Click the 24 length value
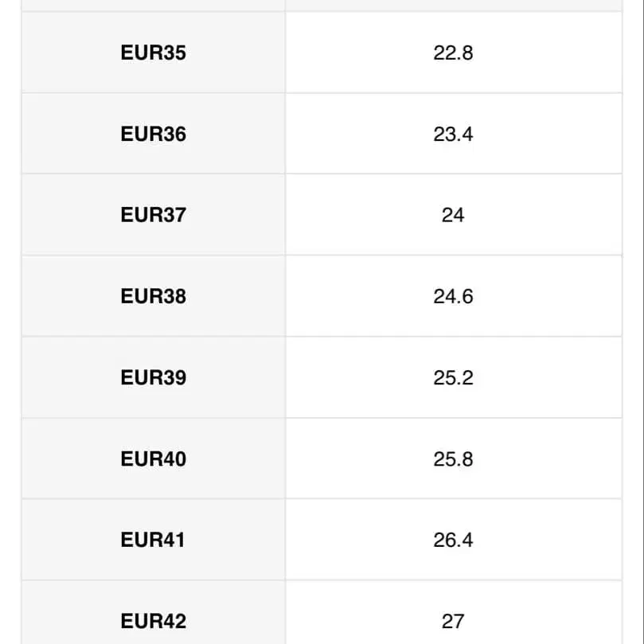Screen dimensions: 644x644 [x=453, y=215]
